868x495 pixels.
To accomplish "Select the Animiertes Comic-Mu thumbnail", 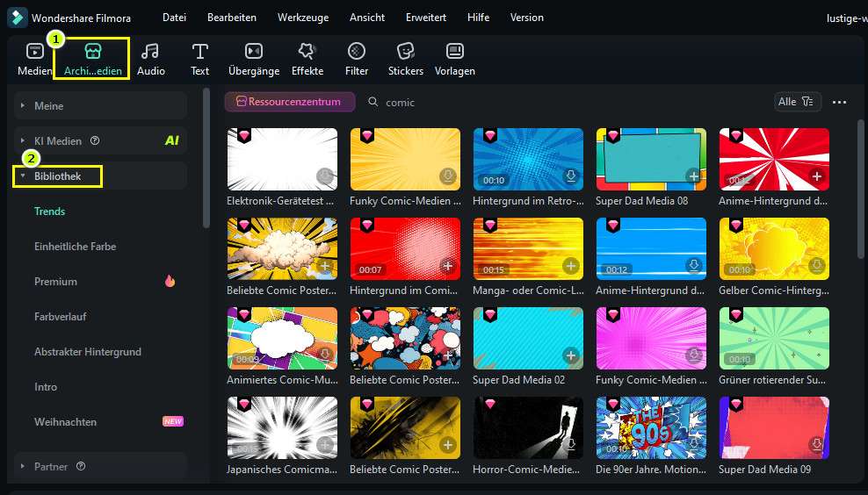I will (x=282, y=339).
